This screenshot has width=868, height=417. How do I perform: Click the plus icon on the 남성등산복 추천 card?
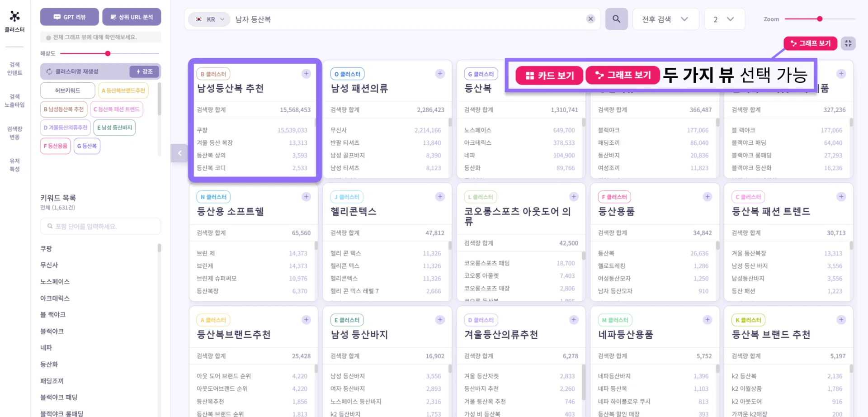(306, 73)
